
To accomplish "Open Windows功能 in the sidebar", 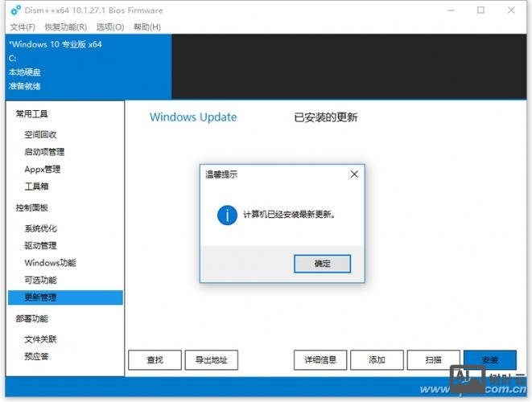I will click(50, 263).
